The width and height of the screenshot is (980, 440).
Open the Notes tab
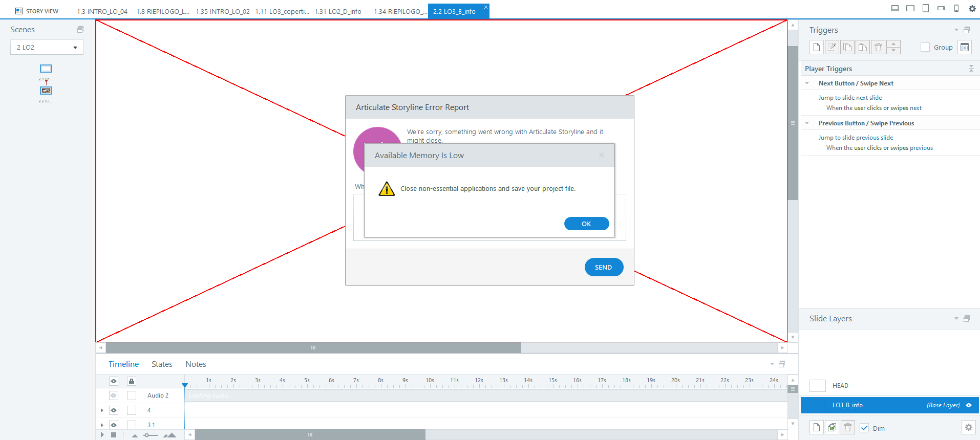(196, 364)
